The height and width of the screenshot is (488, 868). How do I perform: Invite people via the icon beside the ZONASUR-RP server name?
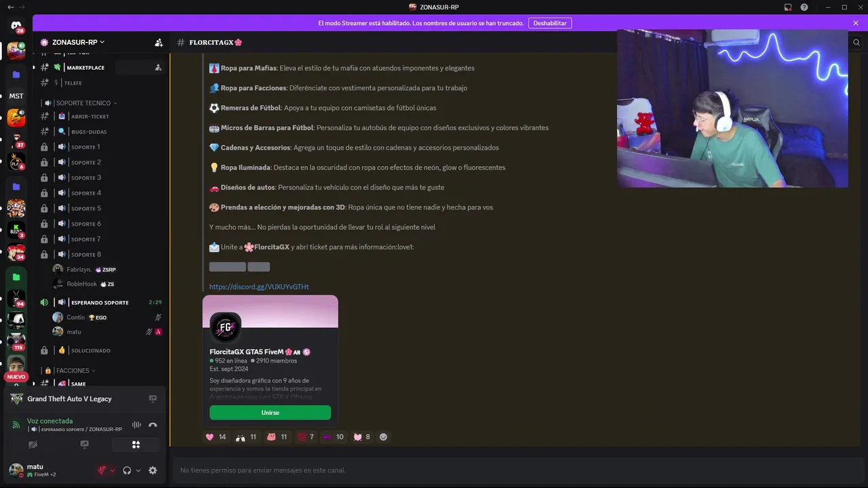click(x=159, y=42)
